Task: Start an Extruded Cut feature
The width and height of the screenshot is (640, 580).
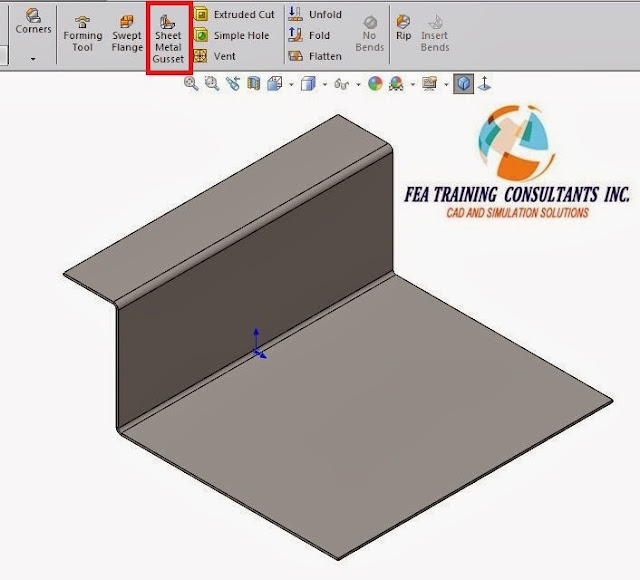Action: click(x=234, y=14)
